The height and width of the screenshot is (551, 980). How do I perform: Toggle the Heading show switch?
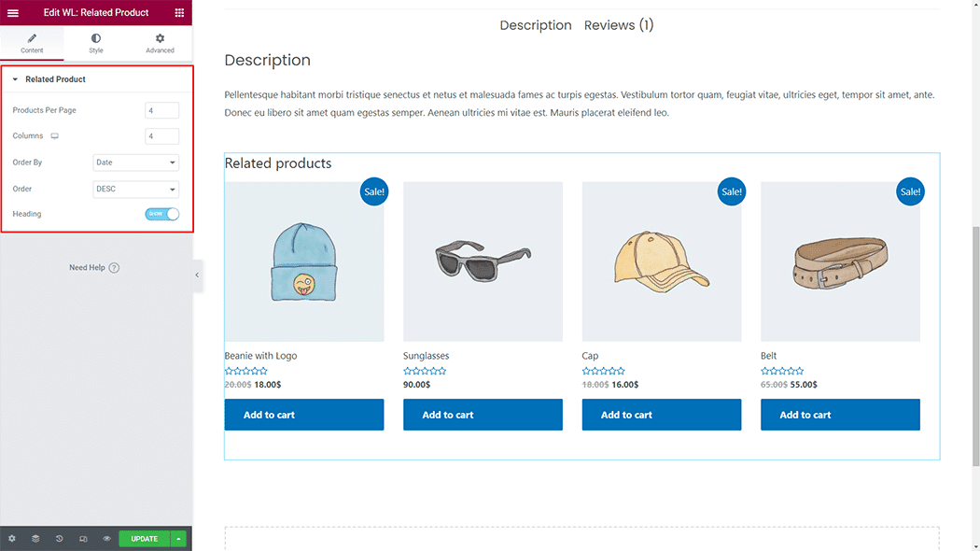pos(161,214)
